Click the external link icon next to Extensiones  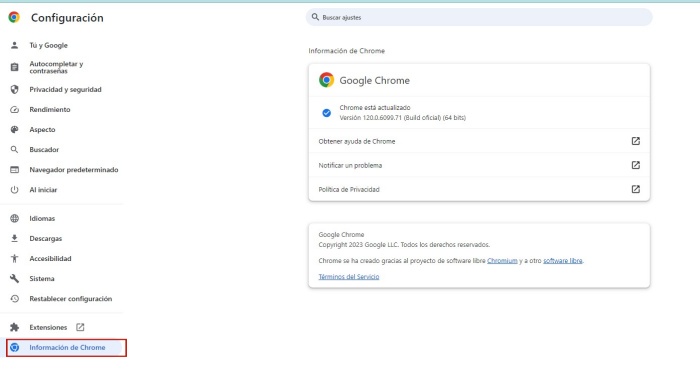80,327
